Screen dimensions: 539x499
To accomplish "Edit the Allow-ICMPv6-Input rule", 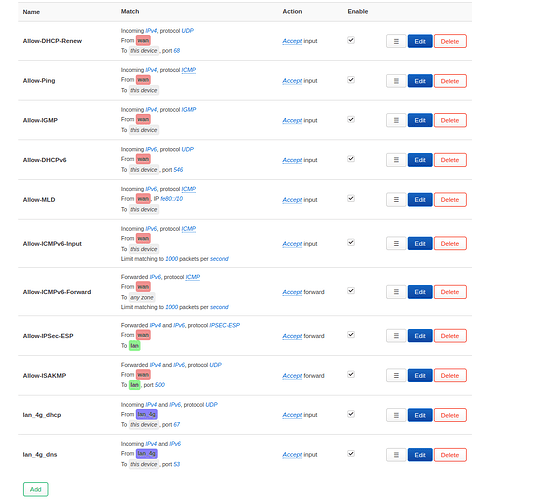I will click(420, 244).
